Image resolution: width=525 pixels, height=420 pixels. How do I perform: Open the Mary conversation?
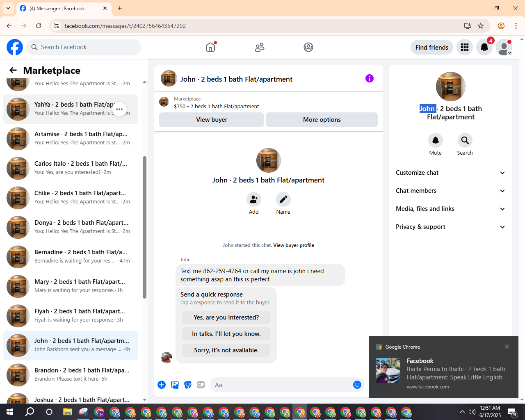71,286
